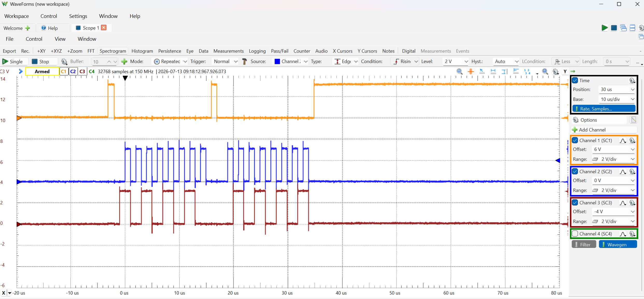Open Channel 4 gear settings
Screen dimensions: 644x299
click(x=632, y=234)
